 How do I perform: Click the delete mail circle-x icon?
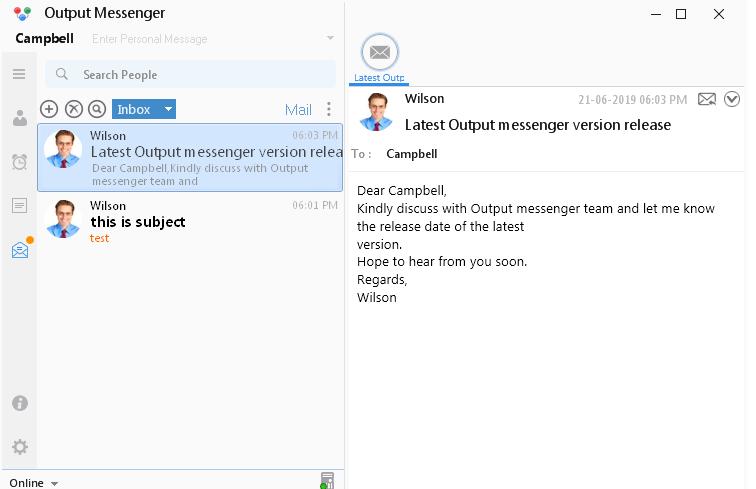point(74,109)
